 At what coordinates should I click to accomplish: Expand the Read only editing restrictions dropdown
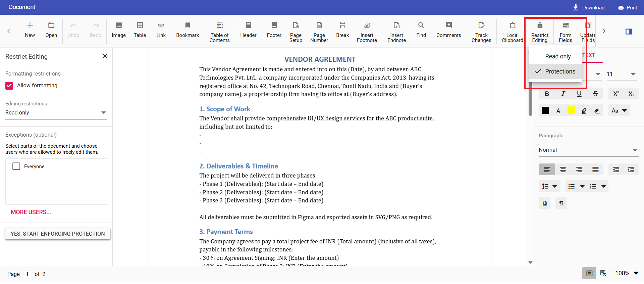[103, 113]
